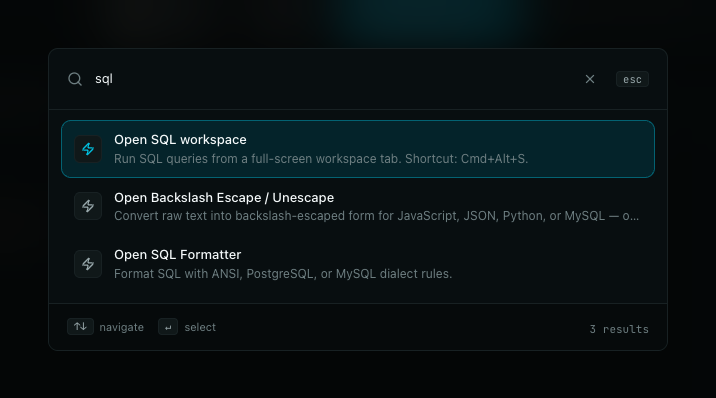716x398 pixels.
Task: Choose "Open Backslash Escape / Unescape" command
Action: 358,206
